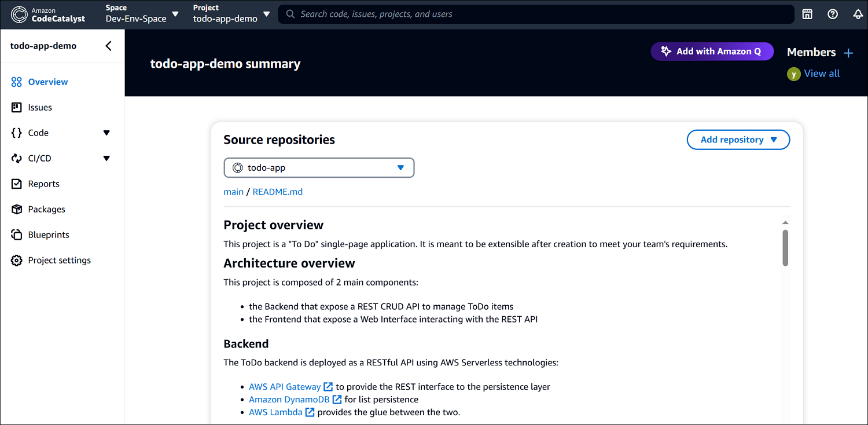Expand the Project todo-app-demo dropdown
Viewport: 868px width, 425px height.
(x=266, y=14)
